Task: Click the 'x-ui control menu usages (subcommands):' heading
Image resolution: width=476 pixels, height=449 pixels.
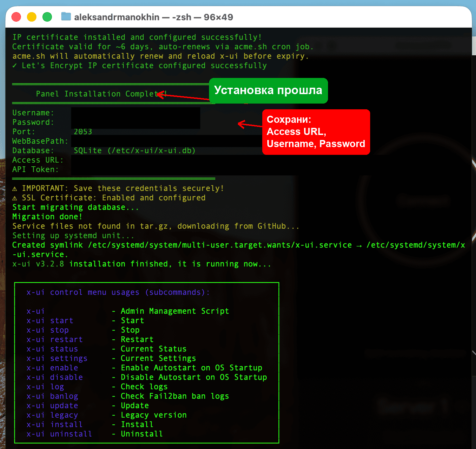Action: (x=118, y=292)
